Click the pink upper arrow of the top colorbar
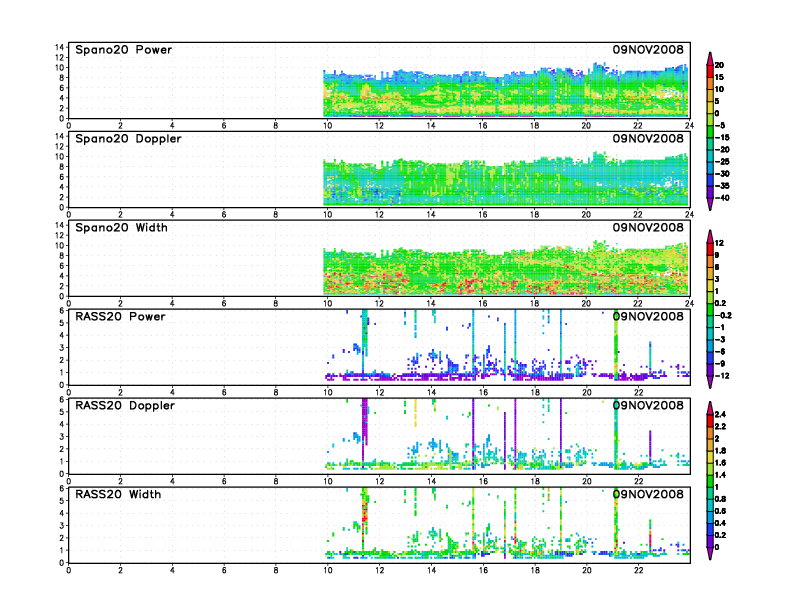 tap(710, 59)
